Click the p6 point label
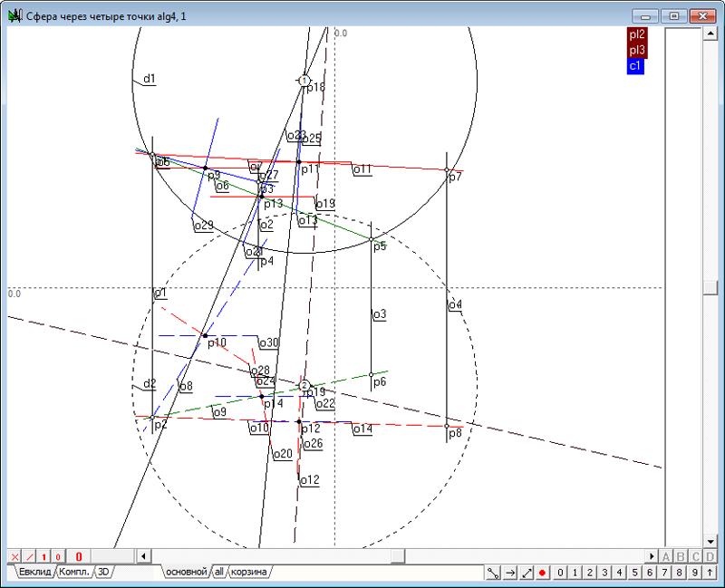Screen dimensions: 725x588 pyautogui.click(x=380, y=381)
